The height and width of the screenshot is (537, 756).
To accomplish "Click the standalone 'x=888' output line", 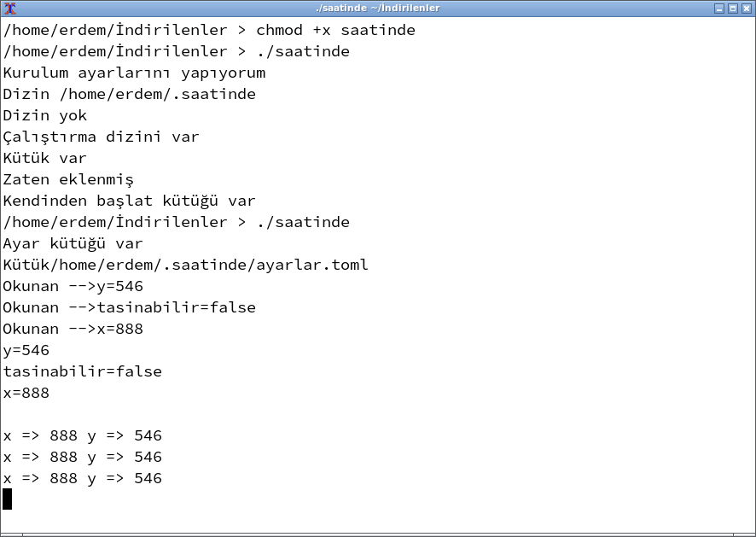I will 26,394.
